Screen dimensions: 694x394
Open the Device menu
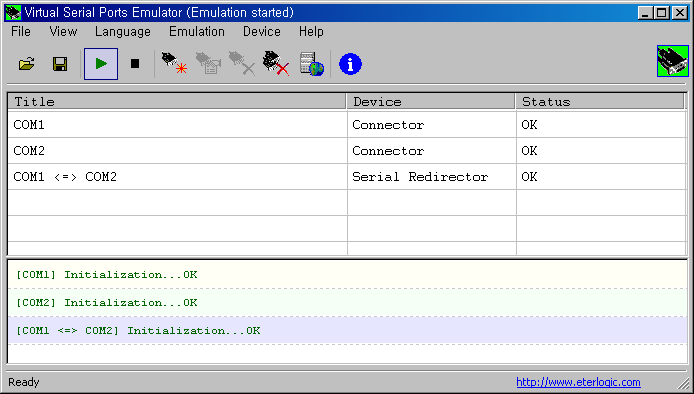point(262,31)
